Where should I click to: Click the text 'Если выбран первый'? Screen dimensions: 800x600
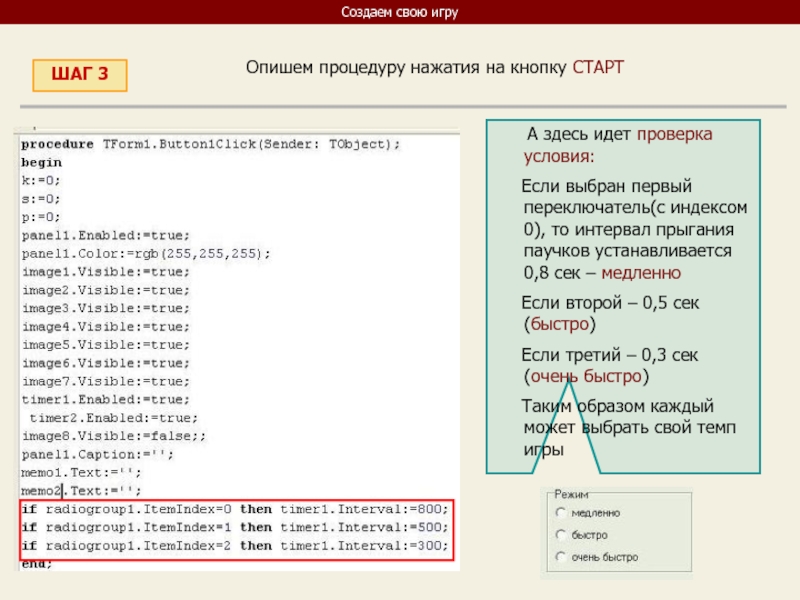[607, 186]
